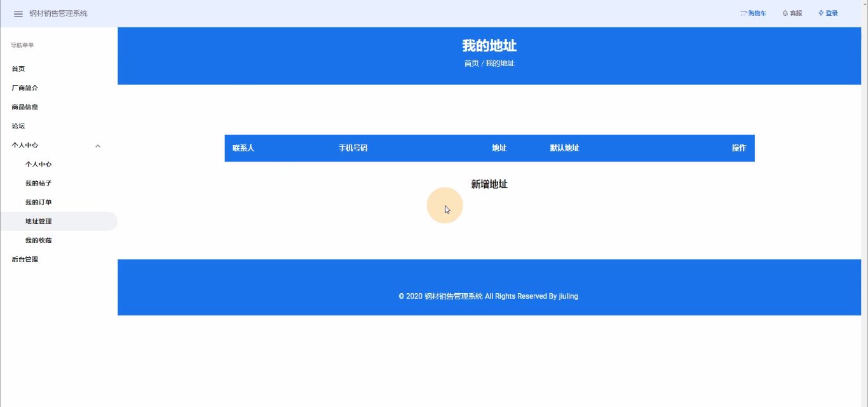Toggle the hamburger menu icon
This screenshot has height=407, width=868.
[x=18, y=13]
